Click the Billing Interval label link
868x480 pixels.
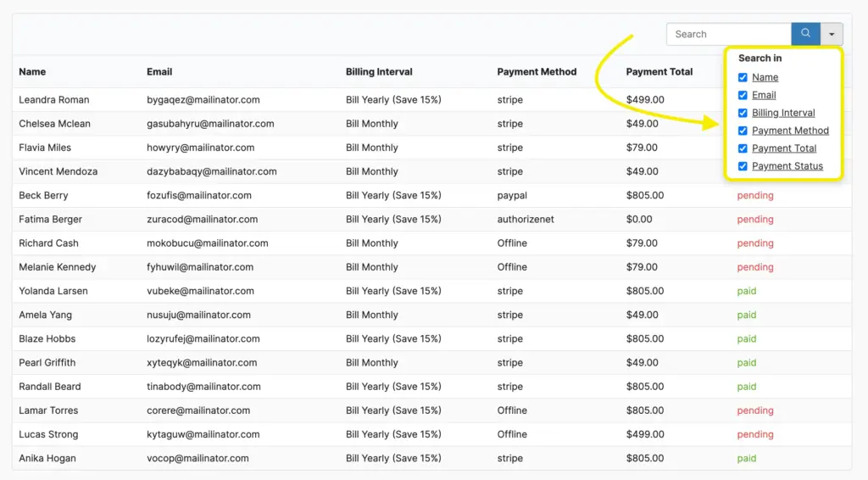tap(783, 113)
